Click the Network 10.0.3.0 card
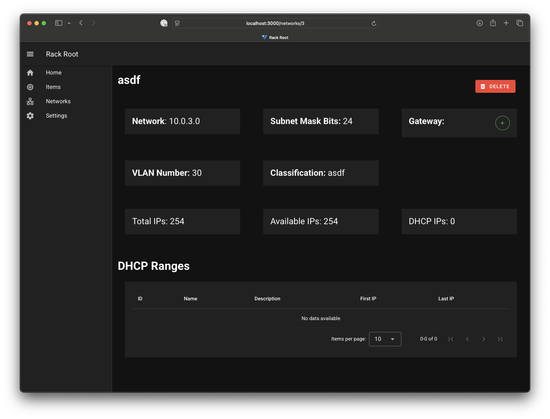The width and height of the screenshot is (550, 419). point(182,121)
